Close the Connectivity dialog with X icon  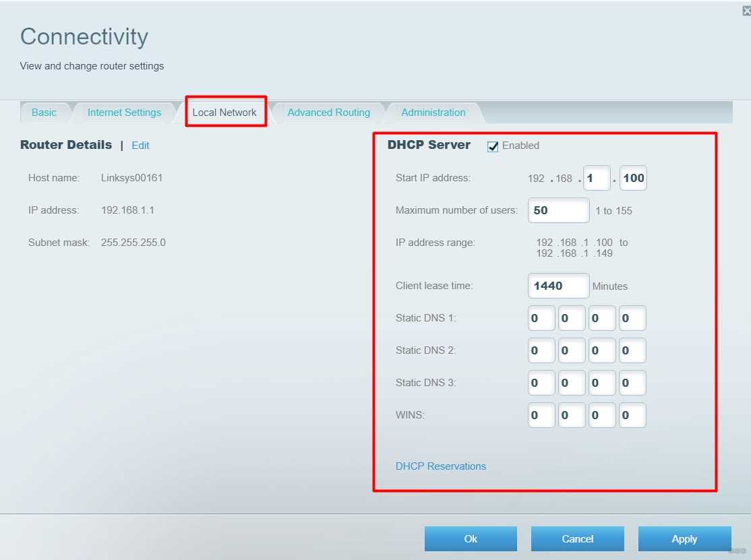coord(746,11)
